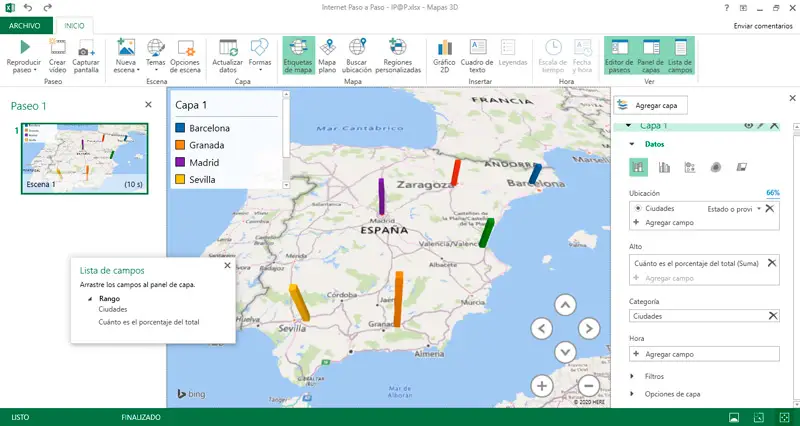The height and width of the screenshot is (426, 800).
Task: Select Ciudades in Lista de campos
Action: pos(113,309)
